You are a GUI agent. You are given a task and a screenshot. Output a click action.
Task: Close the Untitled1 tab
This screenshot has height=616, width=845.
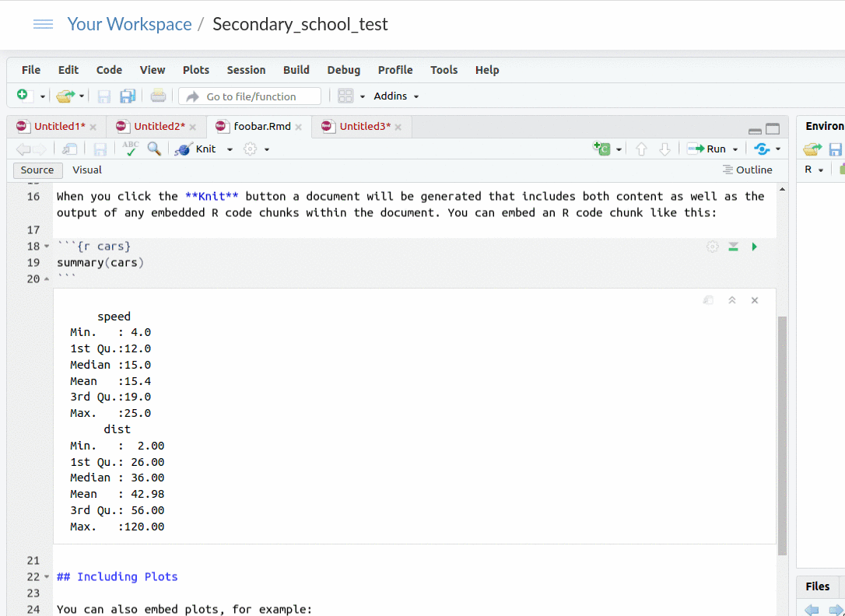[x=93, y=127]
